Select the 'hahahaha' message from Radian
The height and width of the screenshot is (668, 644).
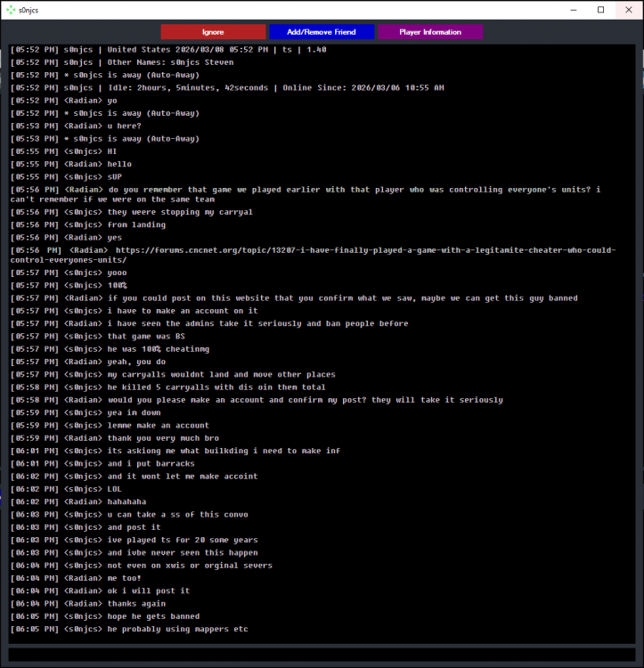click(x=126, y=501)
